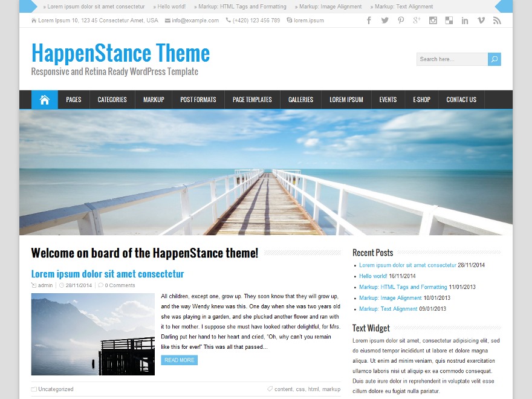Go to the Contact Us page

click(461, 100)
